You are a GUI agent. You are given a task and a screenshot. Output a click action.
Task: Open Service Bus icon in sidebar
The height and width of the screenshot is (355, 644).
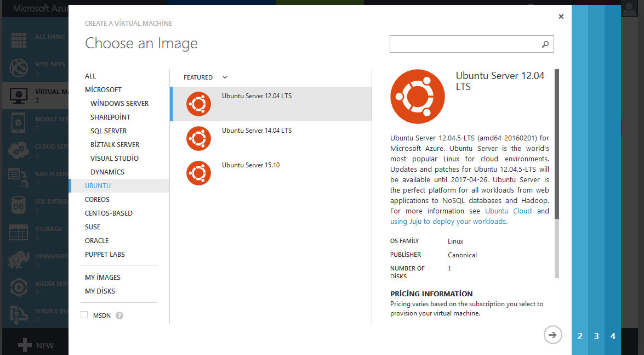click(x=19, y=315)
